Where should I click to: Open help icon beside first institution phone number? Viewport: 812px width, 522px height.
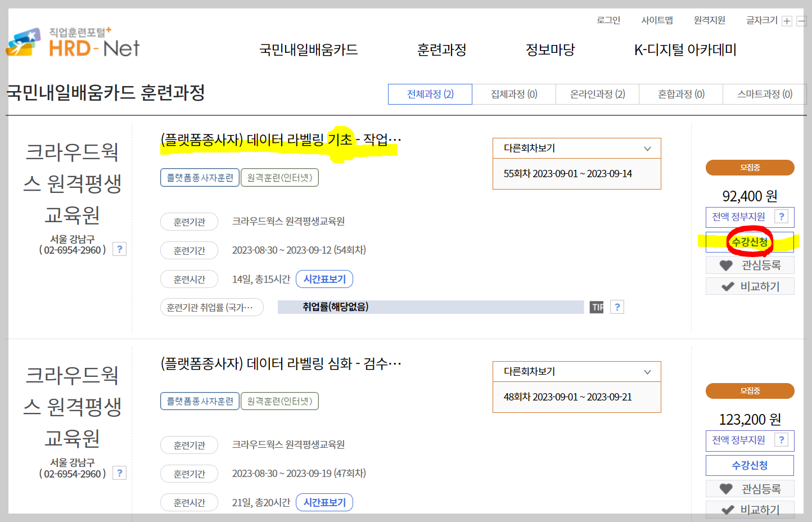coord(119,249)
